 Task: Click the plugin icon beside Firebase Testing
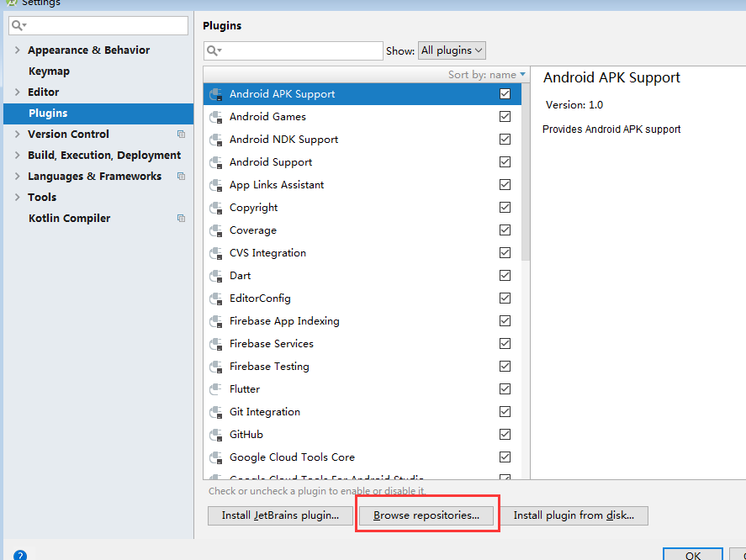point(216,367)
